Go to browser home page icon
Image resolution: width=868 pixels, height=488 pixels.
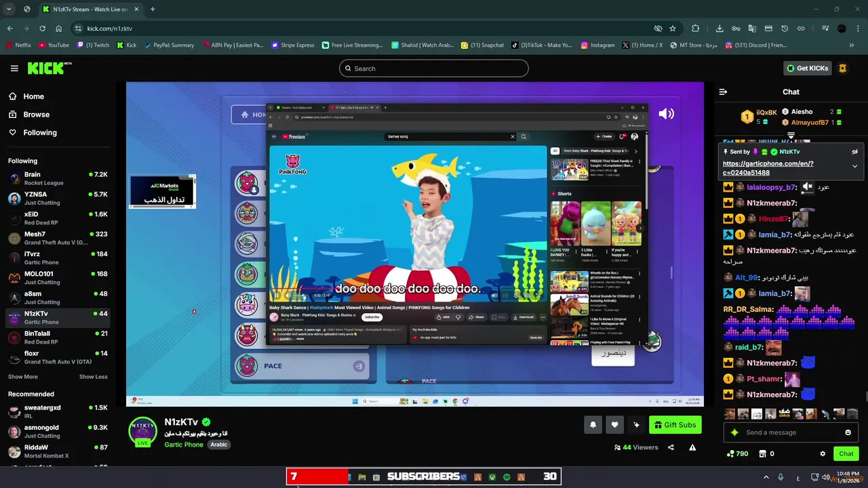coord(58,28)
